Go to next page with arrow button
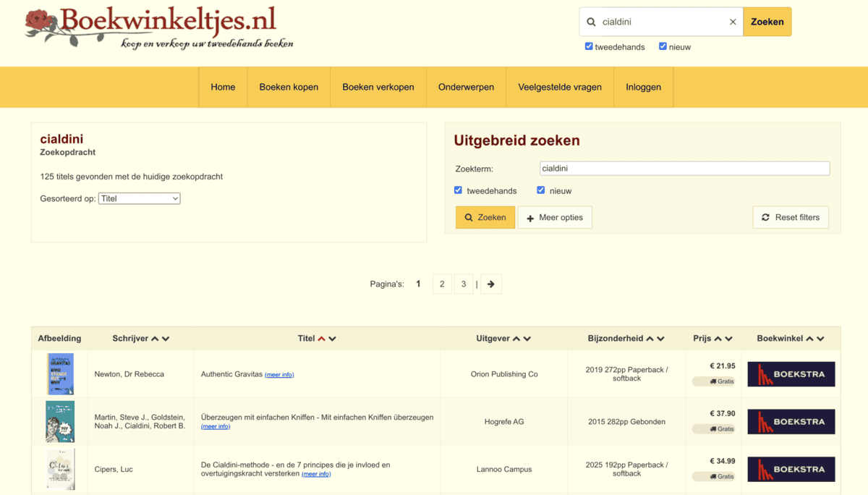The height and width of the screenshot is (495, 868). tap(491, 284)
